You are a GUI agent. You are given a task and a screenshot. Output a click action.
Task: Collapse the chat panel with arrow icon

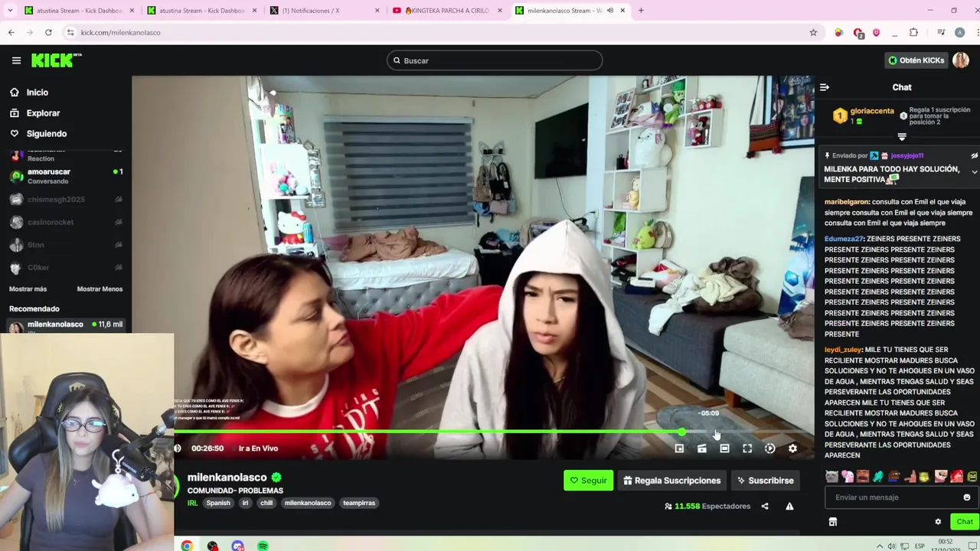(x=824, y=87)
